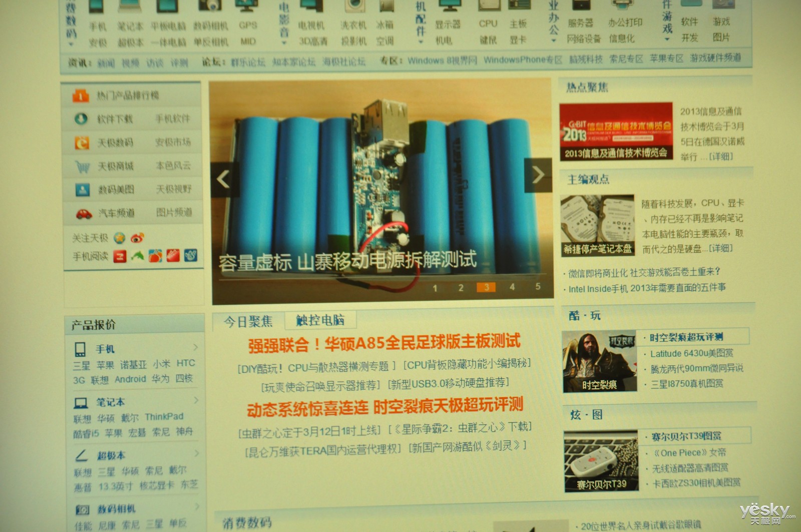The height and width of the screenshot is (532, 801).
Task: Expand the 业办公 navigation group arrow
Action: pyautogui.click(x=554, y=41)
